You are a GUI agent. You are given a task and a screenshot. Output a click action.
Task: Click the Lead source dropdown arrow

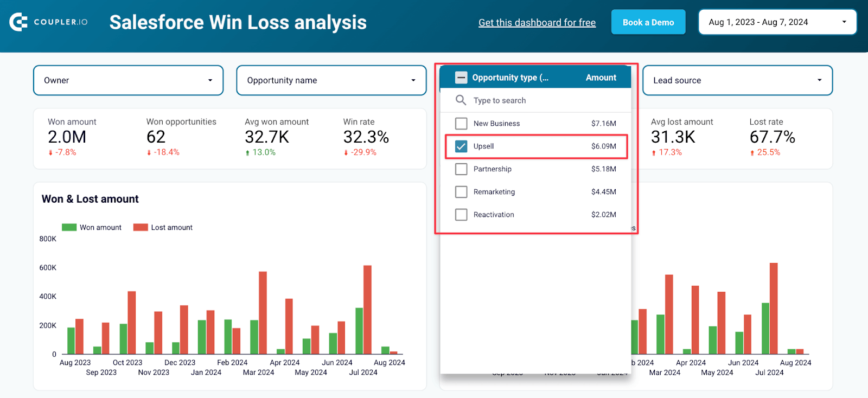pos(820,80)
